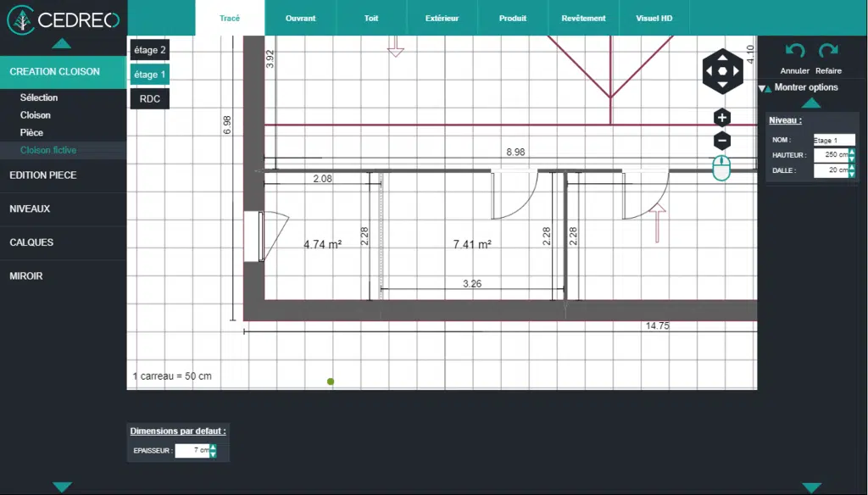This screenshot has height=495, width=868.
Task: Click the level NOM input field
Action: [x=834, y=140]
